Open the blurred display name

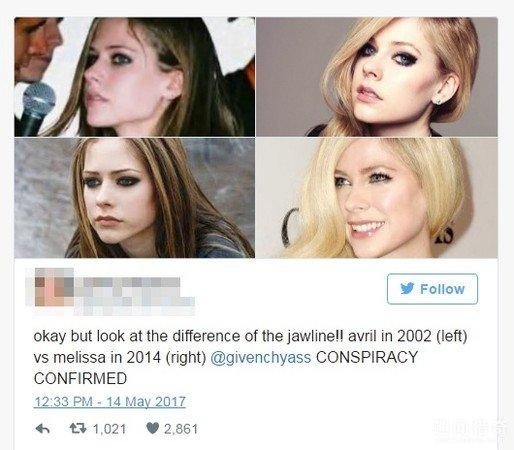click(132, 283)
